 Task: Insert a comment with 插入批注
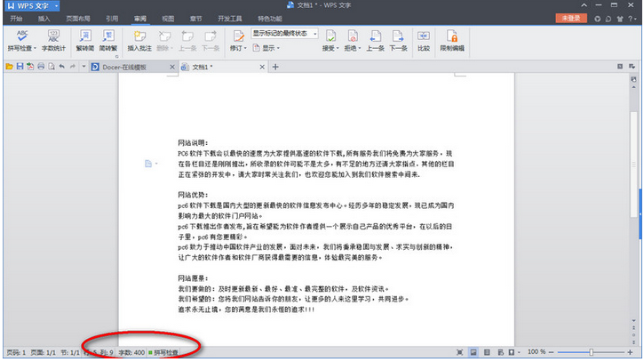pyautogui.click(x=139, y=41)
